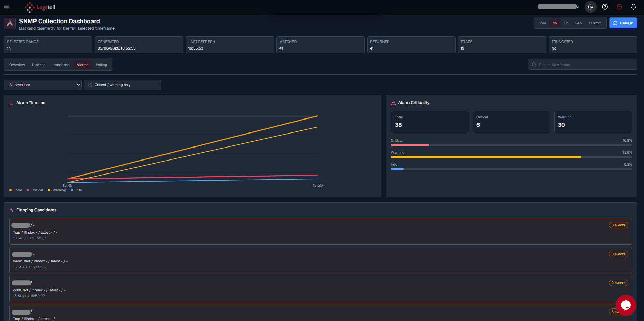Switch to the Interfaces tab
The height and width of the screenshot is (321, 644).
tap(61, 65)
